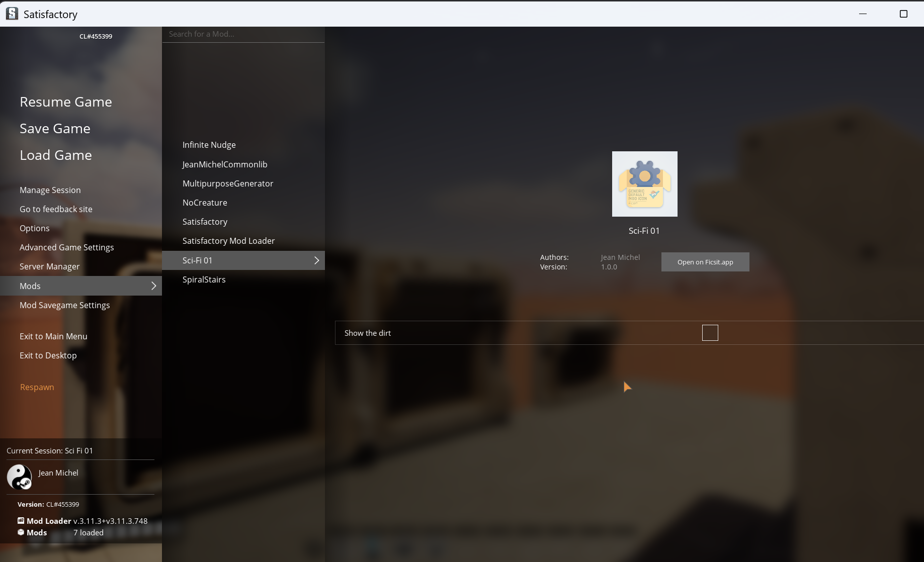Enable the Show the dirt checkbox
The width and height of the screenshot is (924, 562).
(x=710, y=333)
